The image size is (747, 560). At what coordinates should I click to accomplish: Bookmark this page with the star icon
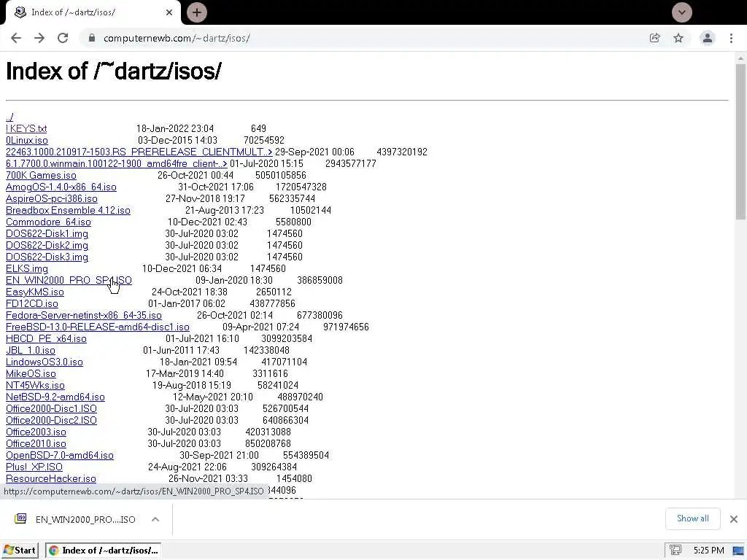pos(678,38)
